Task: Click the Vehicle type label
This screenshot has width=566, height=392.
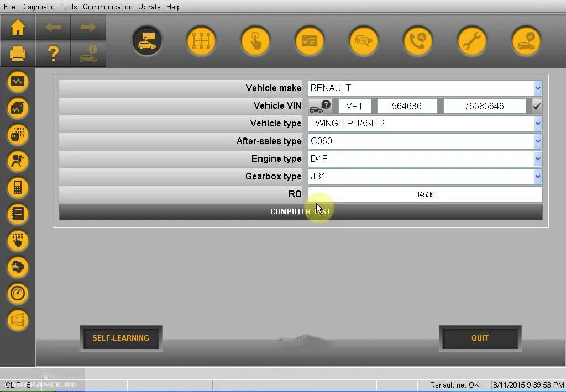Action: 276,123
